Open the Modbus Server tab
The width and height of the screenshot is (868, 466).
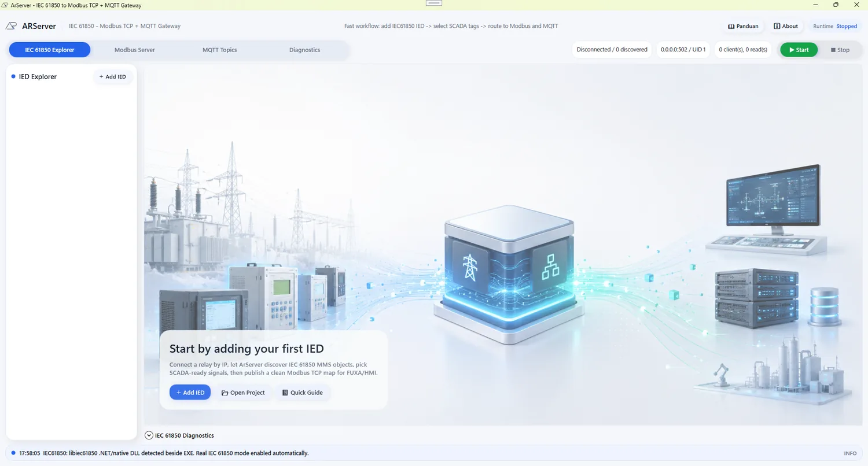(x=135, y=50)
